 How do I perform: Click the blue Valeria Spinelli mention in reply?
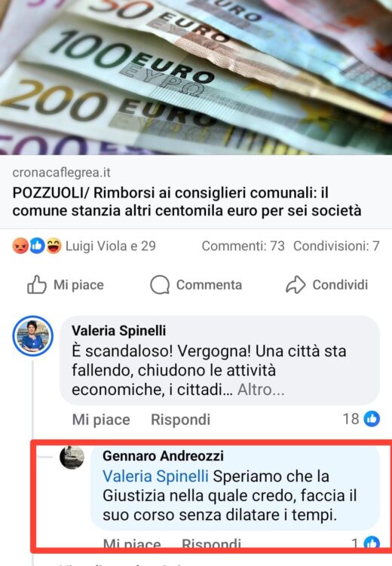155,476
